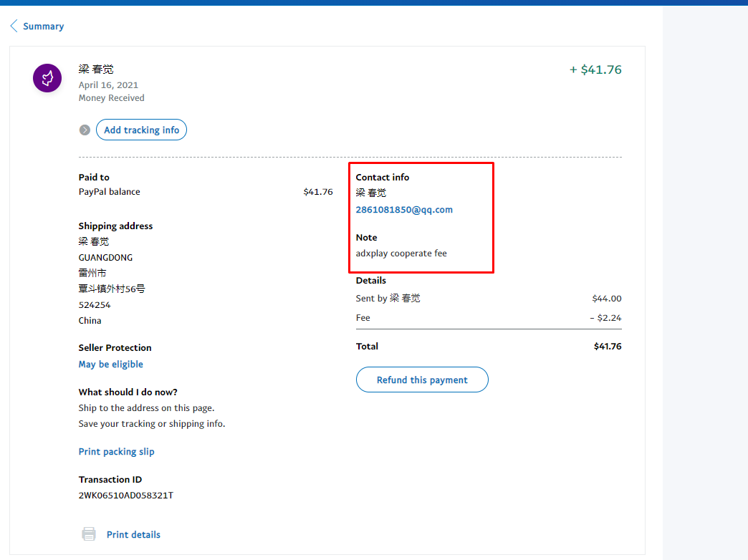Screen dimensions: 748x560
Task: Click the What should I do now? heading
Action: (x=128, y=392)
